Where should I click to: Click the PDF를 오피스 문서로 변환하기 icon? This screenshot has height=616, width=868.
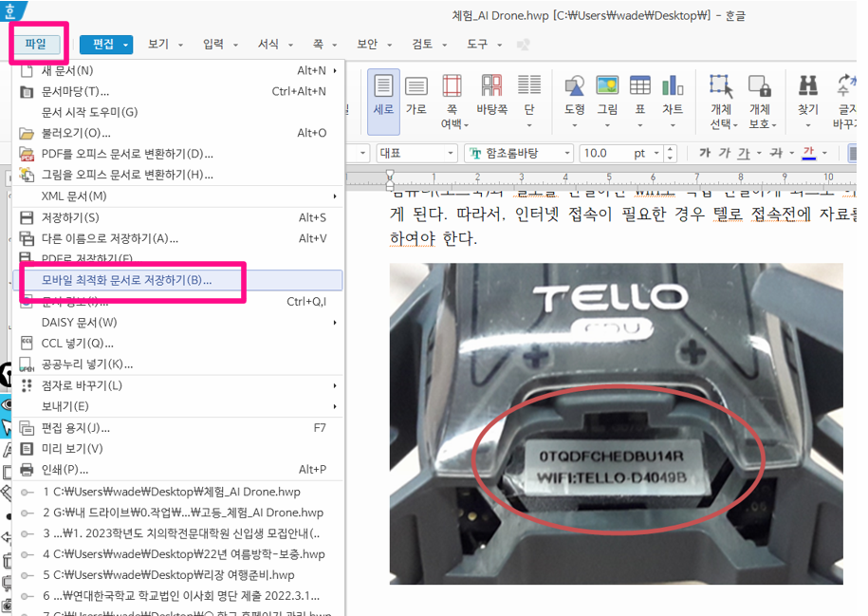click(x=26, y=154)
